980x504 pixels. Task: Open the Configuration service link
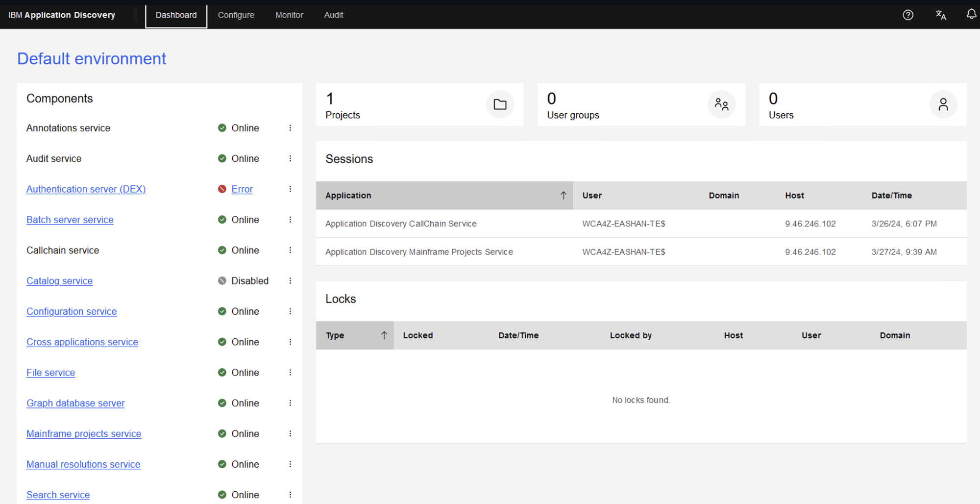pyautogui.click(x=72, y=311)
